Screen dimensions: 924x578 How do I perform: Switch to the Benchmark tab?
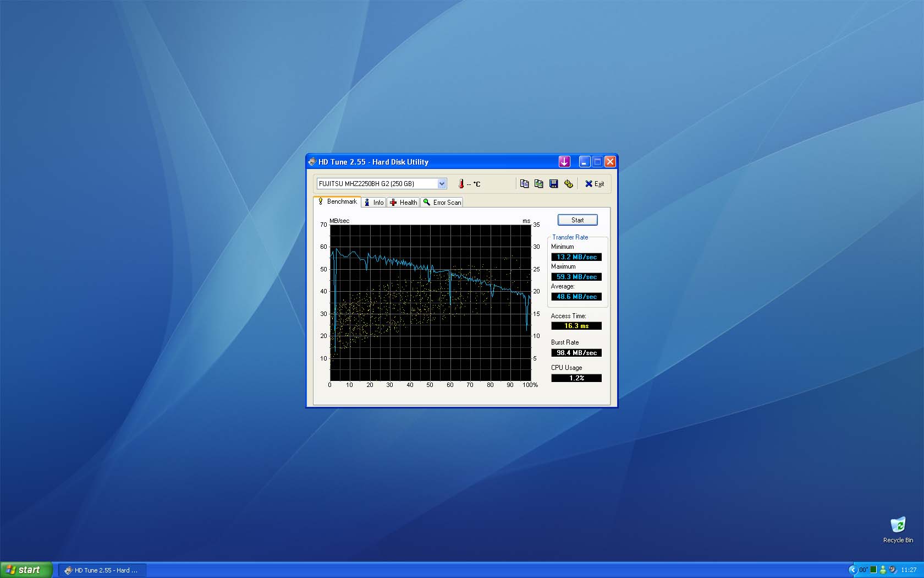click(337, 201)
